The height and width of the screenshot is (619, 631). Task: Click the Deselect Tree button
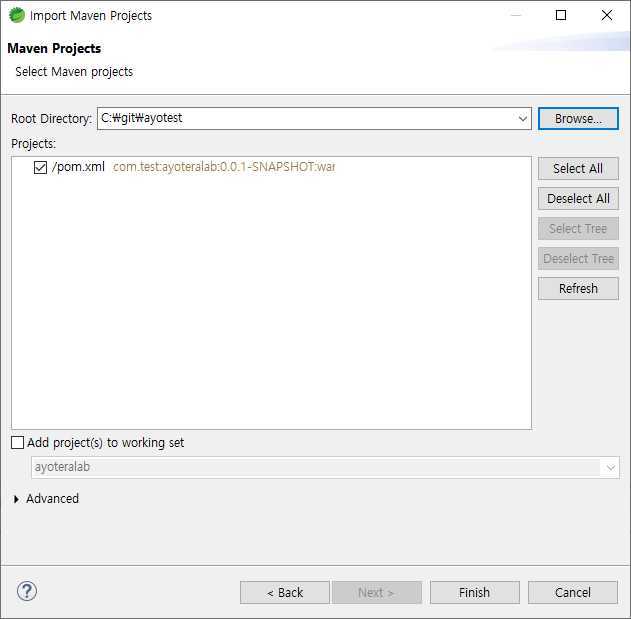coord(578,258)
